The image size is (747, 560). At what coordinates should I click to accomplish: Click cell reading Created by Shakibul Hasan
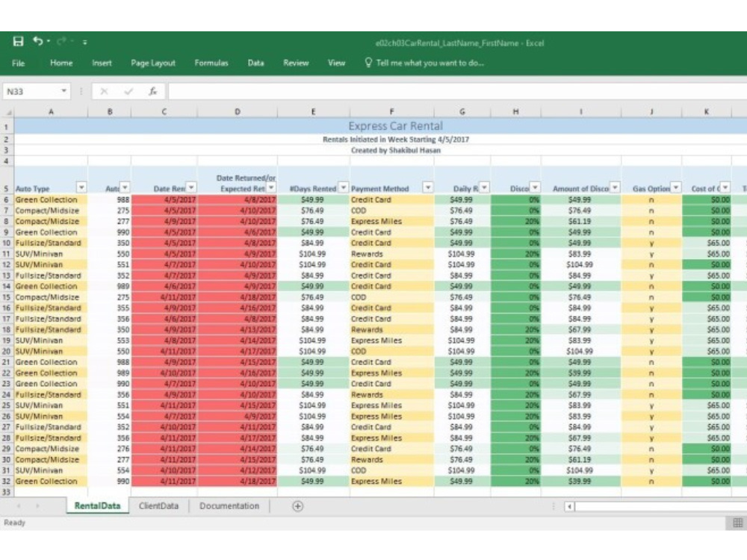395,151
